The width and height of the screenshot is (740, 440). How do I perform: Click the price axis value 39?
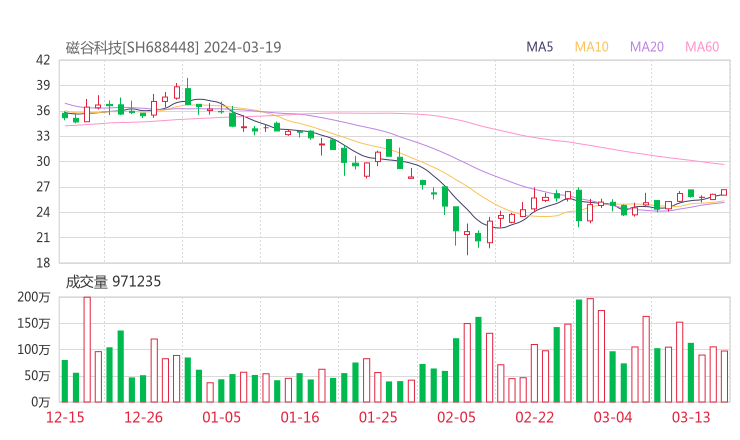43,85
